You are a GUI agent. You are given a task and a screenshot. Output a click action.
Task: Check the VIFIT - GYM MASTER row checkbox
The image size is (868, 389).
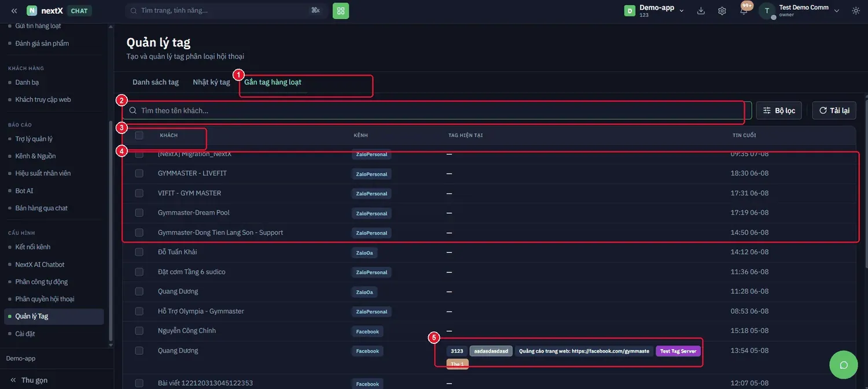[x=139, y=193]
